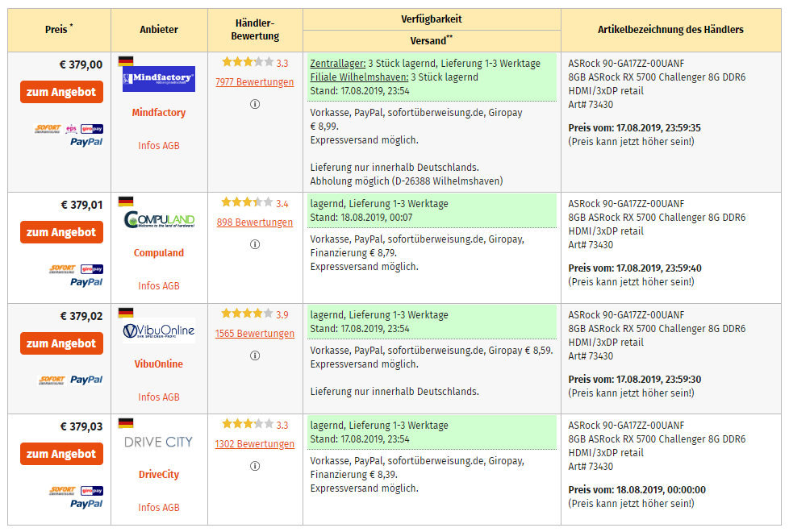
Task: Click the Drive City shop logo
Action: click(158, 442)
